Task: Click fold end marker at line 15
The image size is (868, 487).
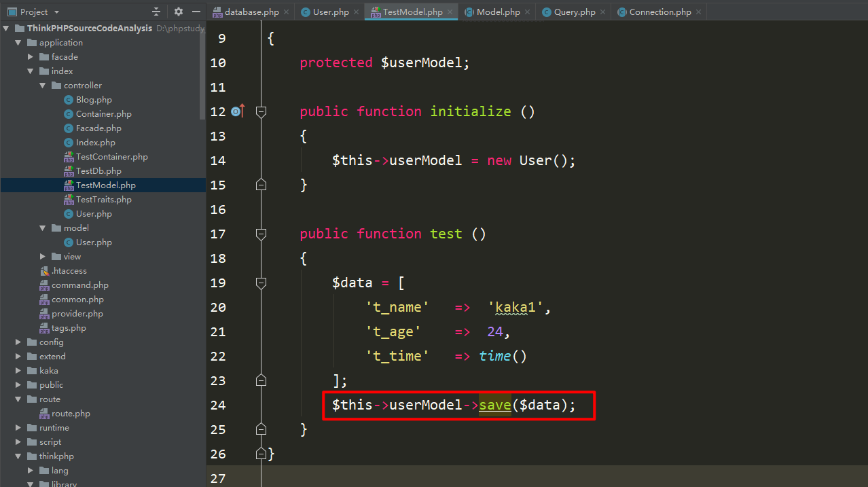Action: (x=261, y=185)
